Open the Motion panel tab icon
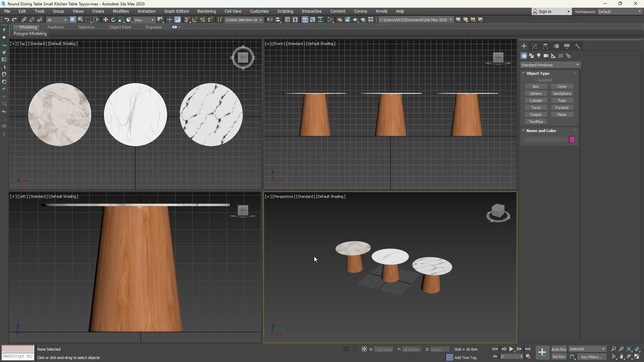This screenshot has height=362, width=644. click(556, 46)
